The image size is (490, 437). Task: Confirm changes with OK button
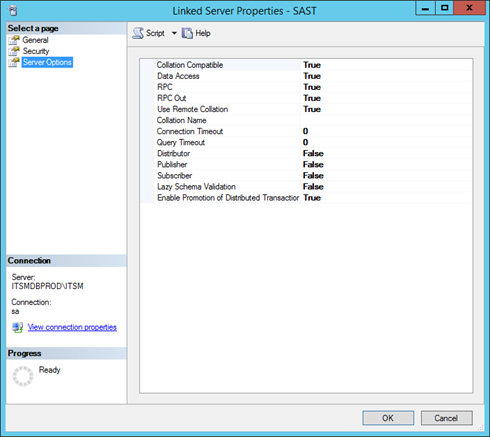tap(388, 418)
